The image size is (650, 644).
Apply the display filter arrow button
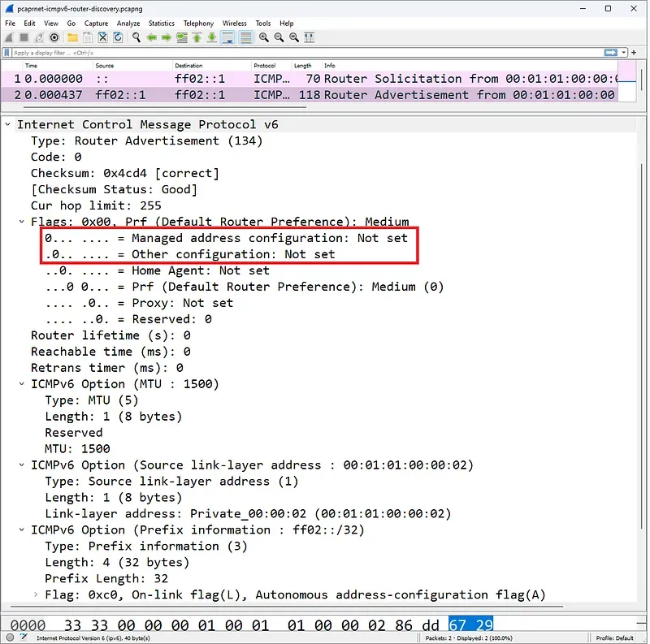(x=611, y=53)
